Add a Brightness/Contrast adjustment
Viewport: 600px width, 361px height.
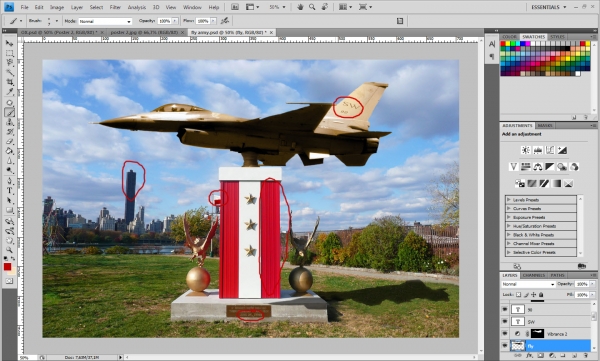[526, 150]
